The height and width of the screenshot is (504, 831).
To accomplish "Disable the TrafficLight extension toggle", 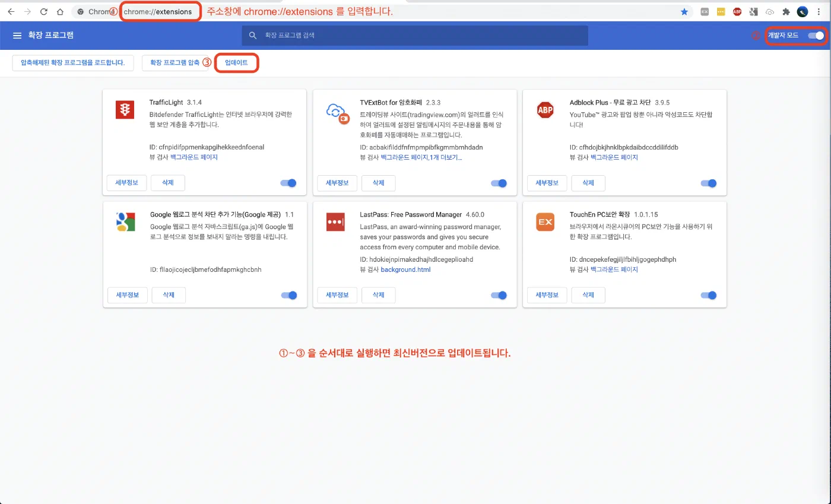I will pyautogui.click(x=288, y=183).
